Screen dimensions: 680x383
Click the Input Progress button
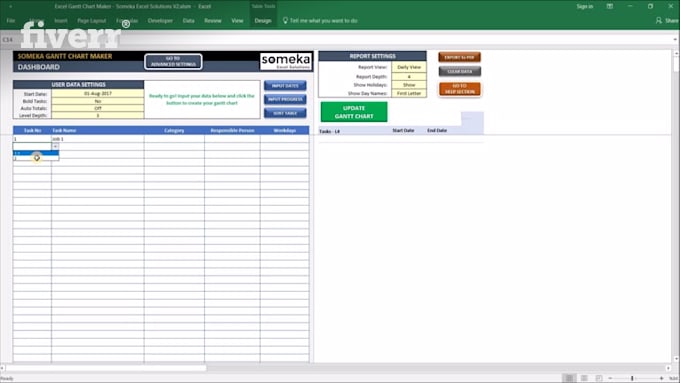point(285,99)
